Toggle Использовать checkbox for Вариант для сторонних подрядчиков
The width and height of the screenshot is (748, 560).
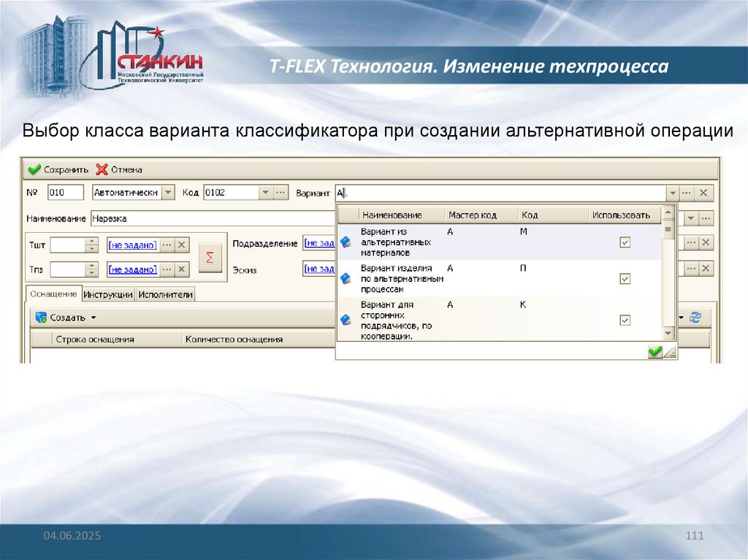tap(625, 320)
